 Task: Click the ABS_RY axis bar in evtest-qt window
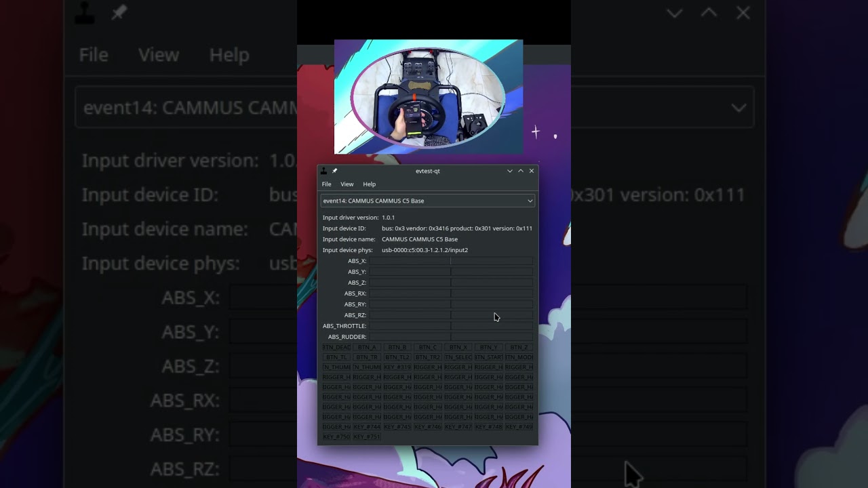point(451,304)
